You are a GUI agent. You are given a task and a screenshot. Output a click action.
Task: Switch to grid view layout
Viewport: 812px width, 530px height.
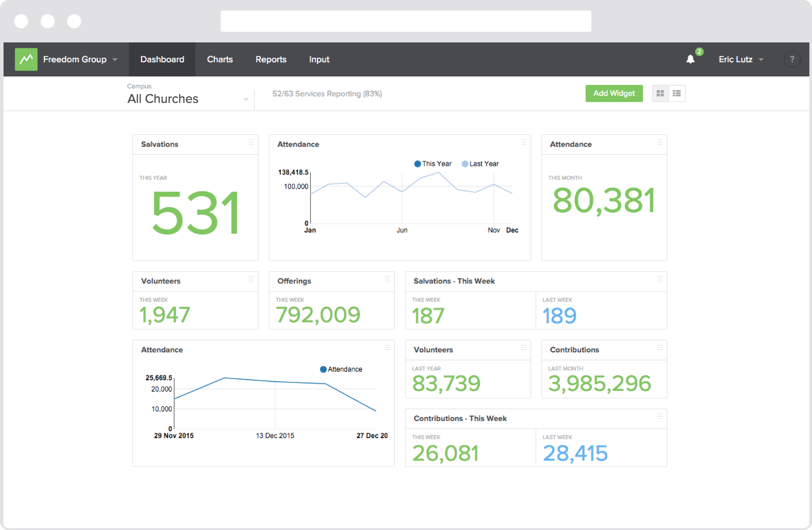click(x=660, y=93)
